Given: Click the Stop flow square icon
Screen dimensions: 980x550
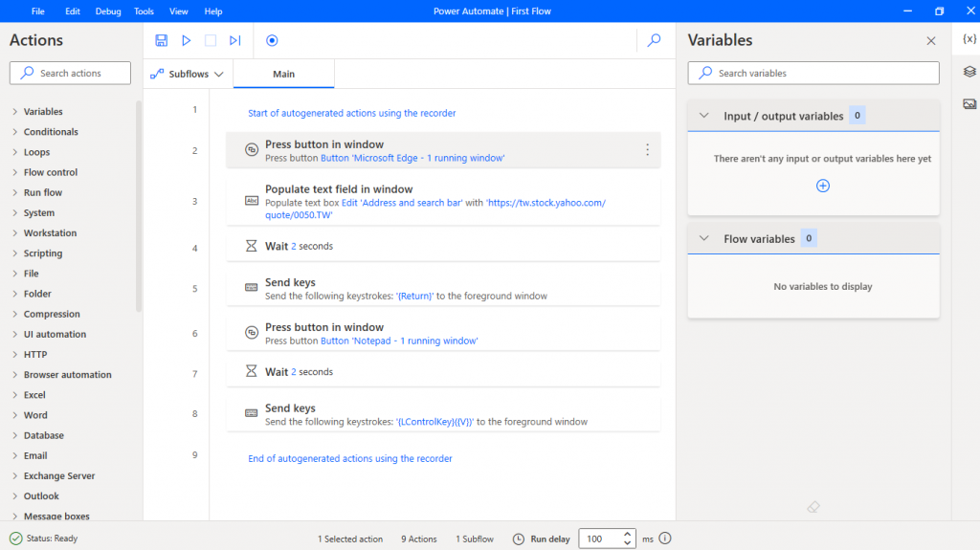Looking at the screenshot, I should (x=211, y=40).
